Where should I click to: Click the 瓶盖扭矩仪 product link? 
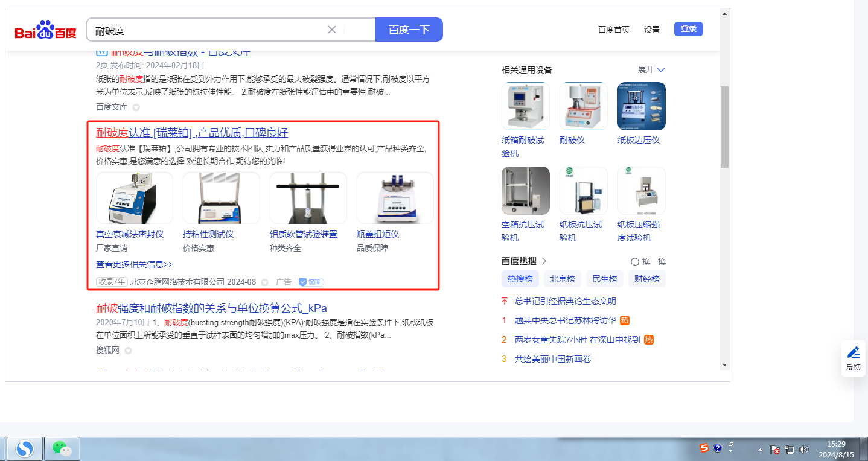378,234
